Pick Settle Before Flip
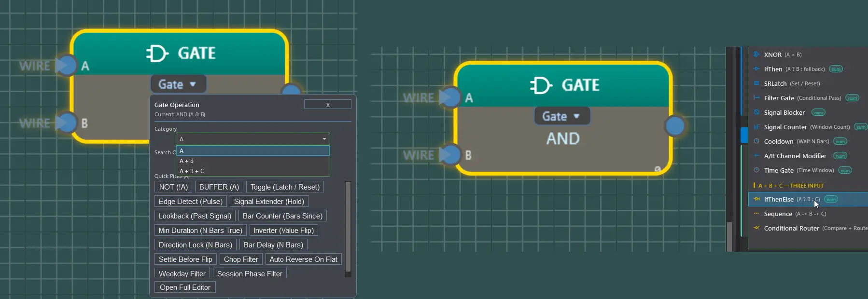Image resolution: width=868 pixels, height=299 pixels. [x=185, y=259]
